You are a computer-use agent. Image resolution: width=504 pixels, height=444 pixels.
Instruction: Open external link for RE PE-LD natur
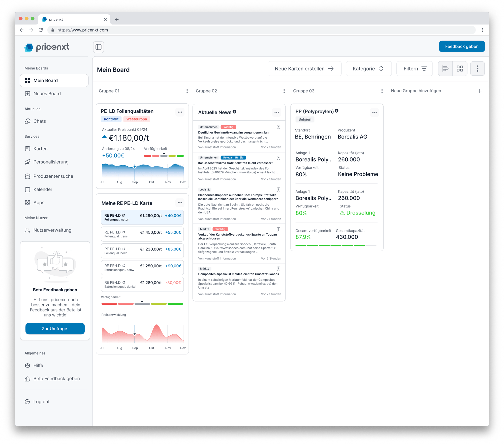coord(123,215)
